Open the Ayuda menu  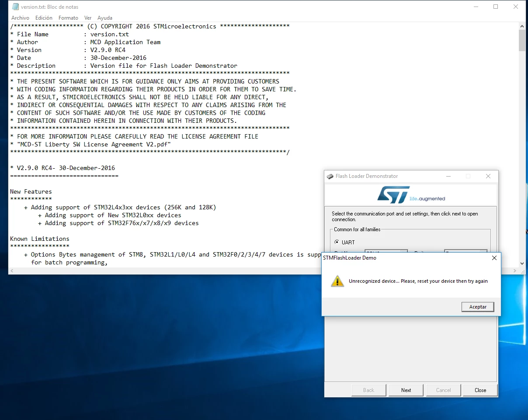click(x=105, y=18)
